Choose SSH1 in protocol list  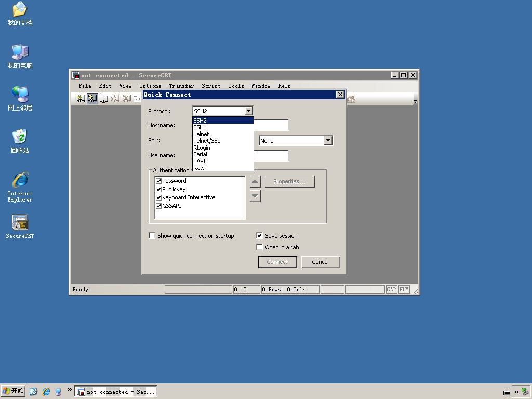tap(223, 127)
